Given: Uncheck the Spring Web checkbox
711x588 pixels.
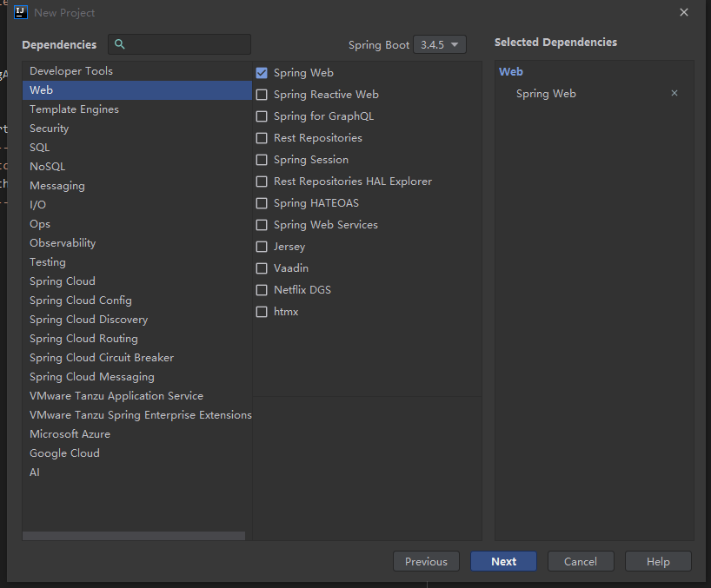Looking at the screenshot, I should coord(262,73).
